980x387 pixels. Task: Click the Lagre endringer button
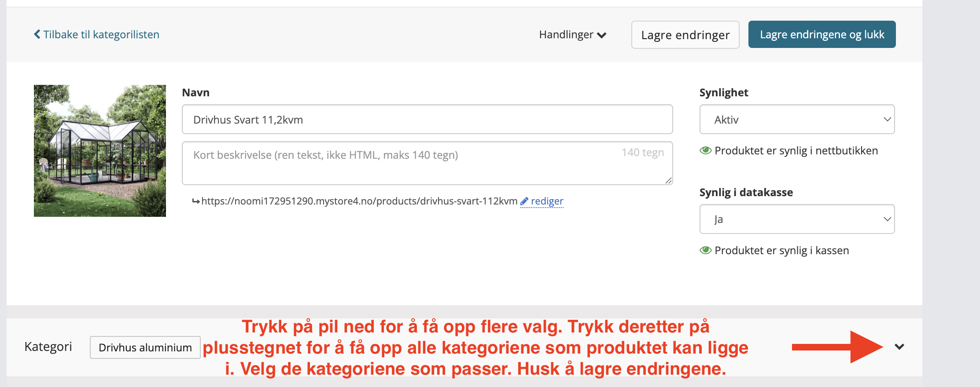(x=685, y=35)
